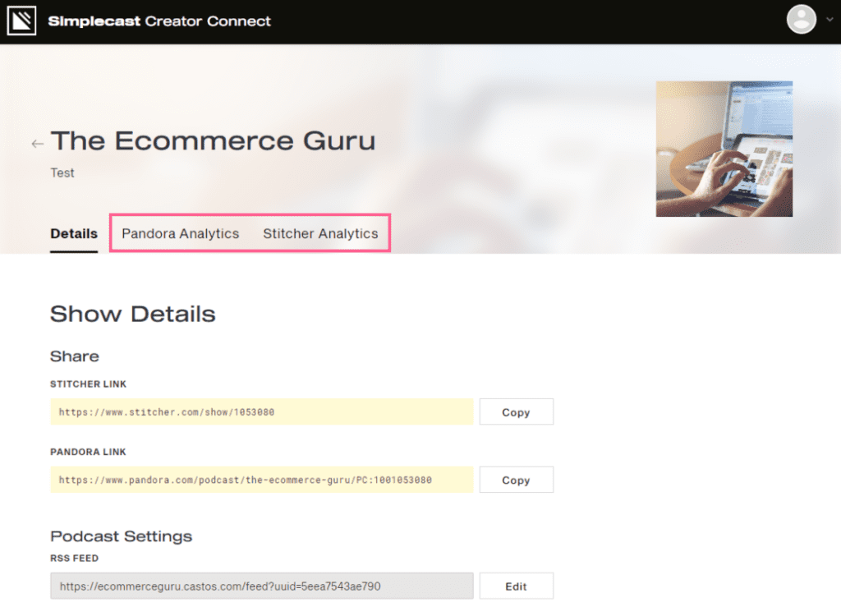Copy the Pandora link
The image size is (841, 616).
click(516, 480)
